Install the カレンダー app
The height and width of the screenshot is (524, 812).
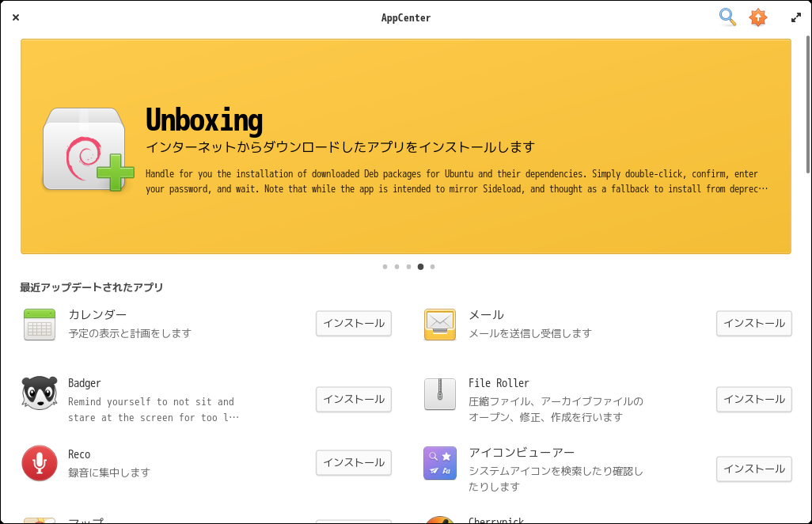tap(354, 323)
